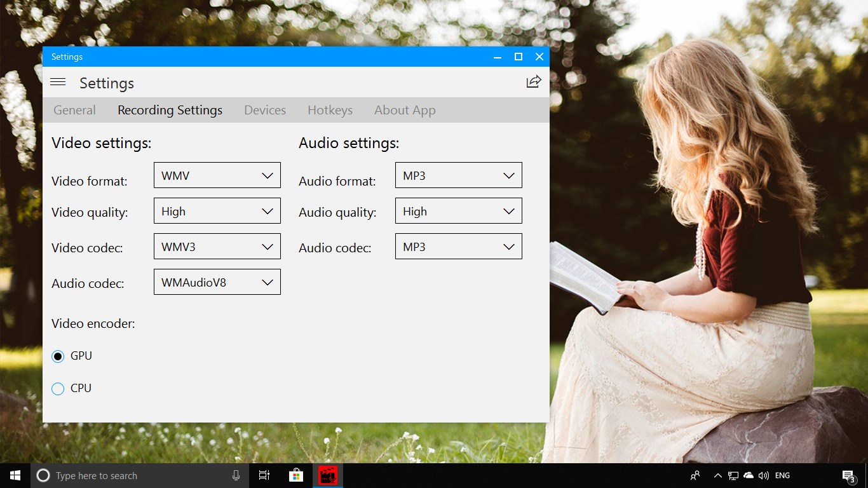Open the hamburger navigation menu
The width and height of the screenshot is (868, 488).
[x=58, y=82]
